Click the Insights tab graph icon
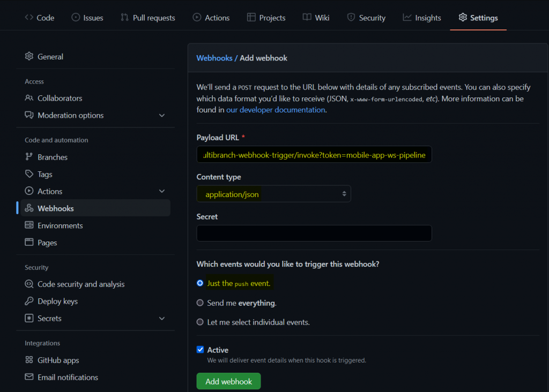The width and height of the screenshot is (549, 392). [x=407, y=17]
